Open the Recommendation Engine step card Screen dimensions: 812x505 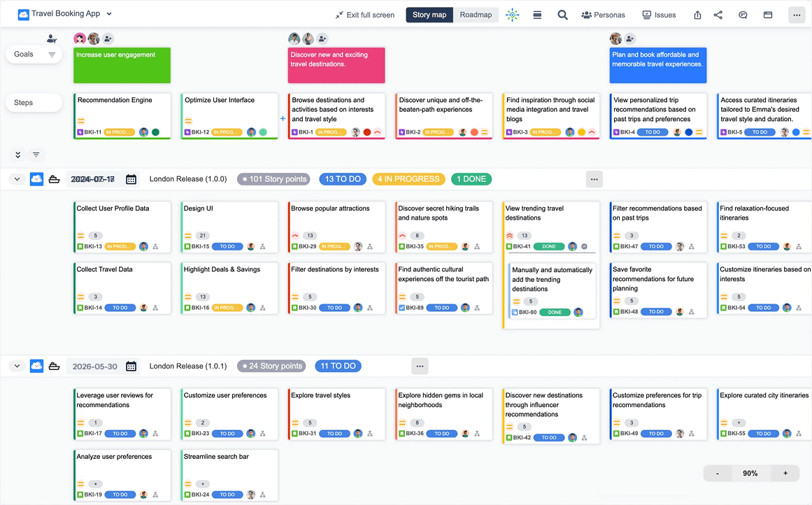click(122, 116)
